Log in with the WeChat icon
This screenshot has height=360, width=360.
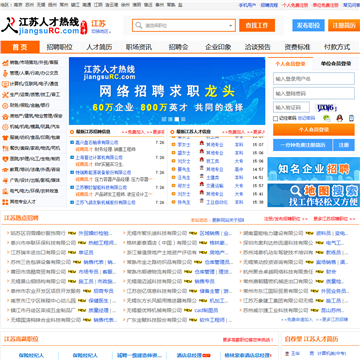[327, 118]
